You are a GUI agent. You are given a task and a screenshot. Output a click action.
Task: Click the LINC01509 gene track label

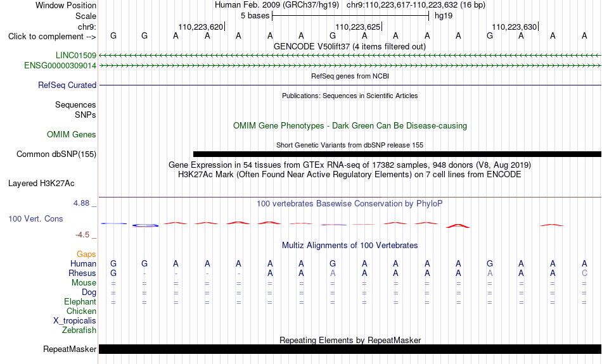[x=75, y=56]
